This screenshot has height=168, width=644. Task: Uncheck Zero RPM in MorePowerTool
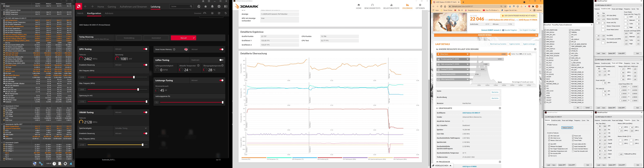coord(549,144)
